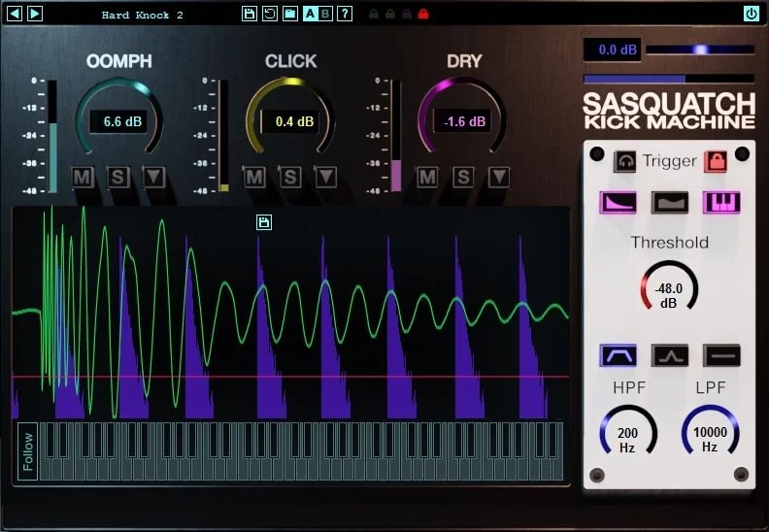This screenshot has height=532, width=769.
Task: Go to the next preset arrow
Action: pos(34,14)
